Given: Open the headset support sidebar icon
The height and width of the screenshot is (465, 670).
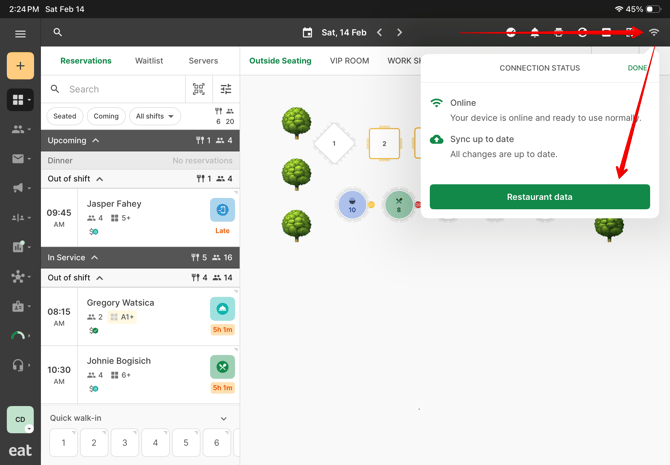Looking at the screenshot, I should (18, 365).
